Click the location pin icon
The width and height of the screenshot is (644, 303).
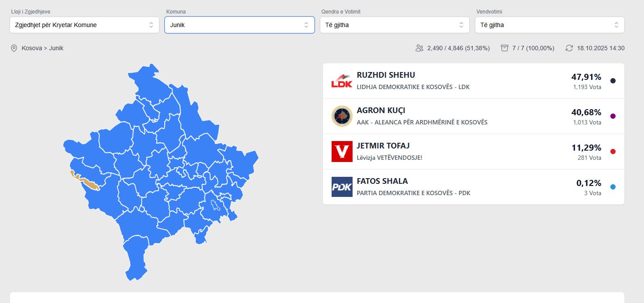14,48
